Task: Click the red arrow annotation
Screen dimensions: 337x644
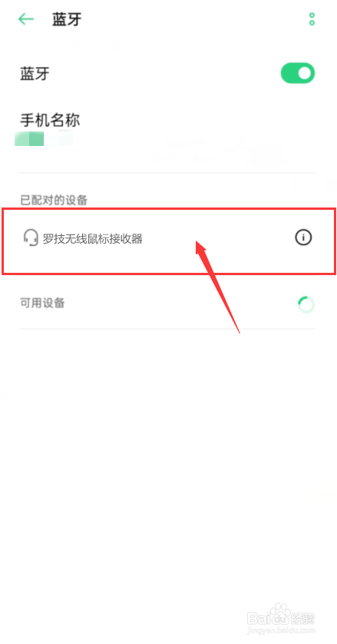Action: click(x=217, y=287)
